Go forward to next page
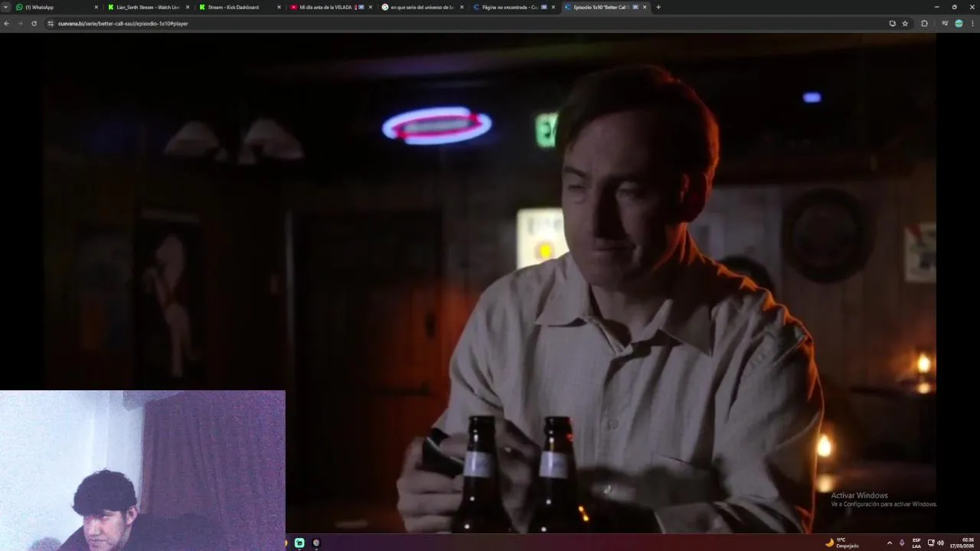Viewport: 980px width, 551px height. 20,24
